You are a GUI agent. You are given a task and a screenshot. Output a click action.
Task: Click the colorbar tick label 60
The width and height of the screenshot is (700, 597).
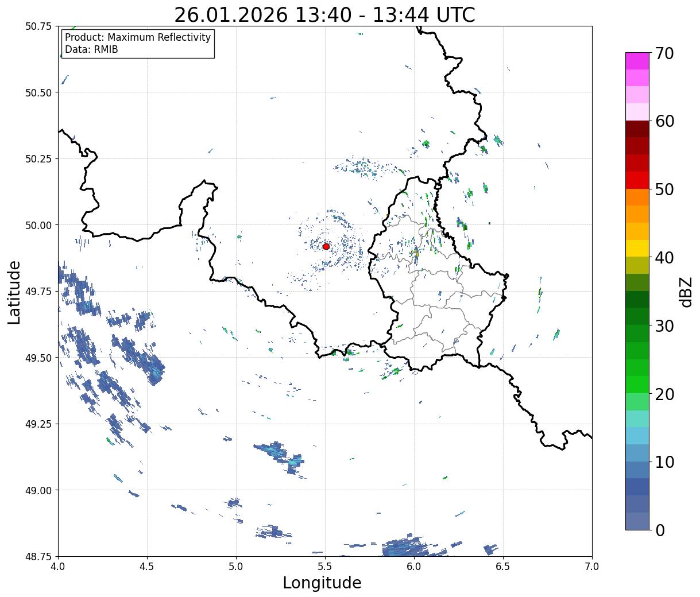click(664, 121)
